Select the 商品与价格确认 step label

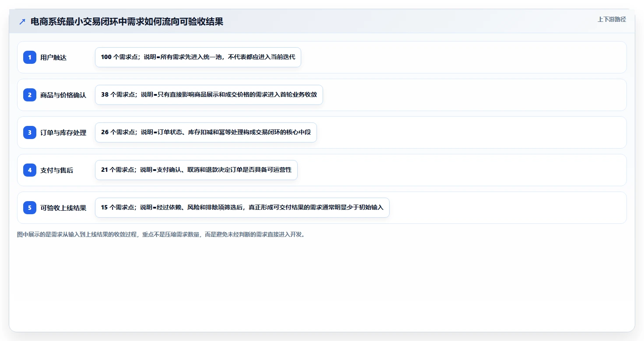63,95
